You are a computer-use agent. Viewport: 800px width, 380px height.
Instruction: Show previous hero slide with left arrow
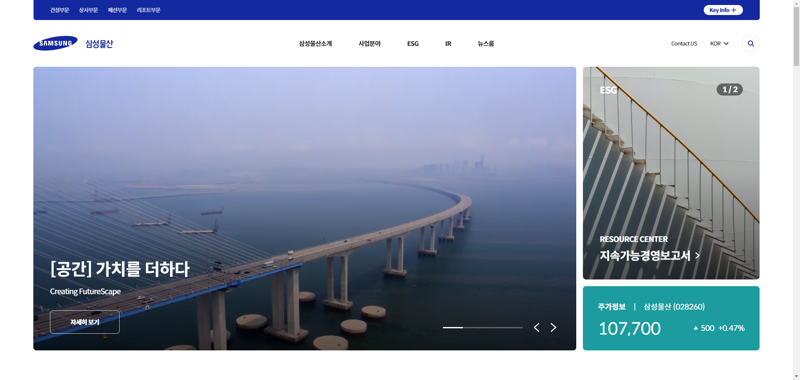tap(536, 327)
